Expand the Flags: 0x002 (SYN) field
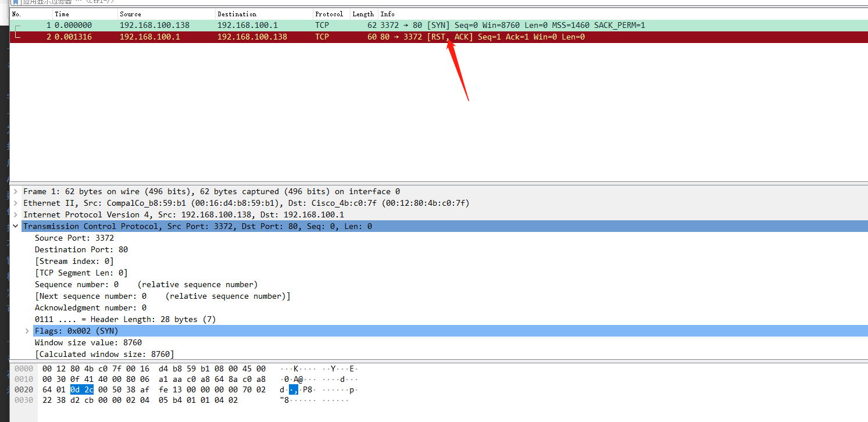The image size is (868, 422). coord(27,331)
